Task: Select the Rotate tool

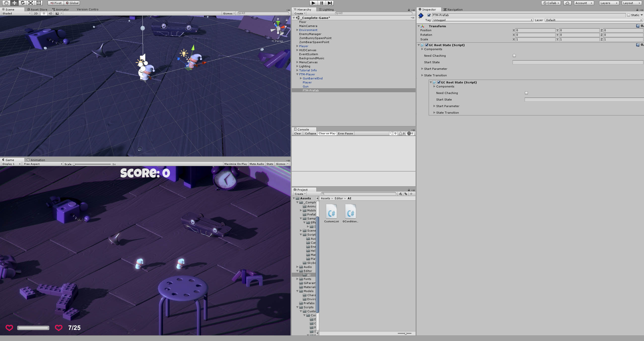Action: coord(22,3)
